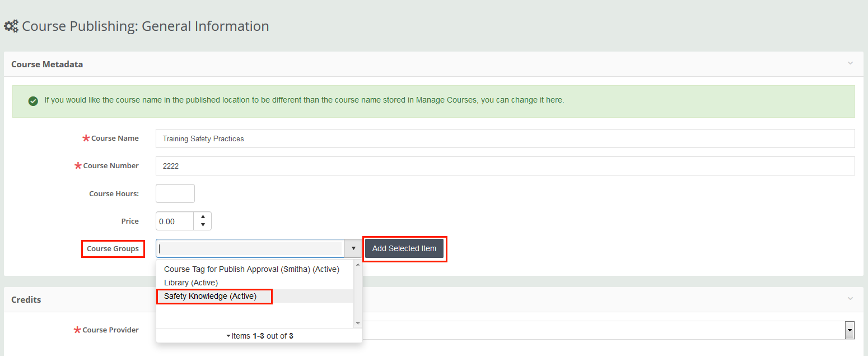The height and width of the screenshot is (356, 868).
Task: Click the Course Metadata section heading
Action: click(x=47, y=64)
